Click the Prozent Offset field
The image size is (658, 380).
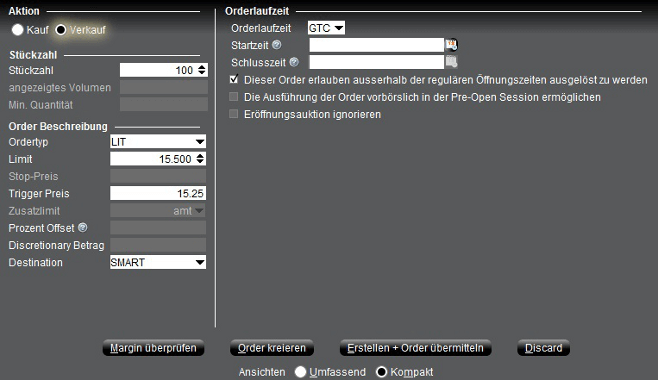click(x=158, y=228)
